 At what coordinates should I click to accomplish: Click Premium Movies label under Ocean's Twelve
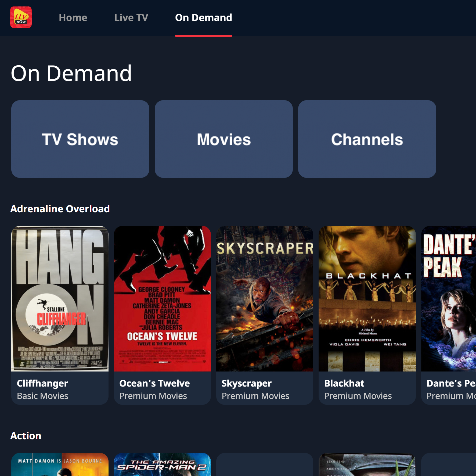click(x=153, y=396)
